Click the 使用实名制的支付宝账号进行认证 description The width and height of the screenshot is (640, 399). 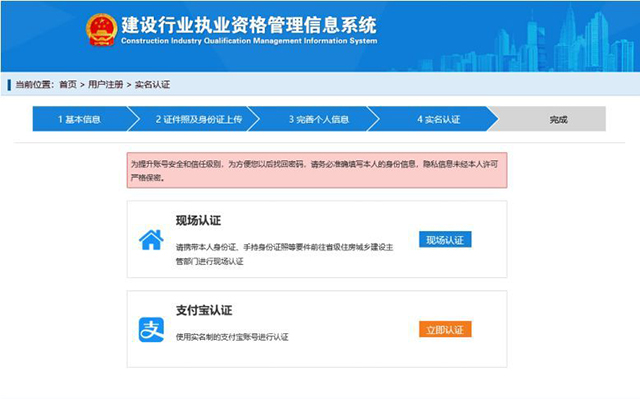pos(232,337)
